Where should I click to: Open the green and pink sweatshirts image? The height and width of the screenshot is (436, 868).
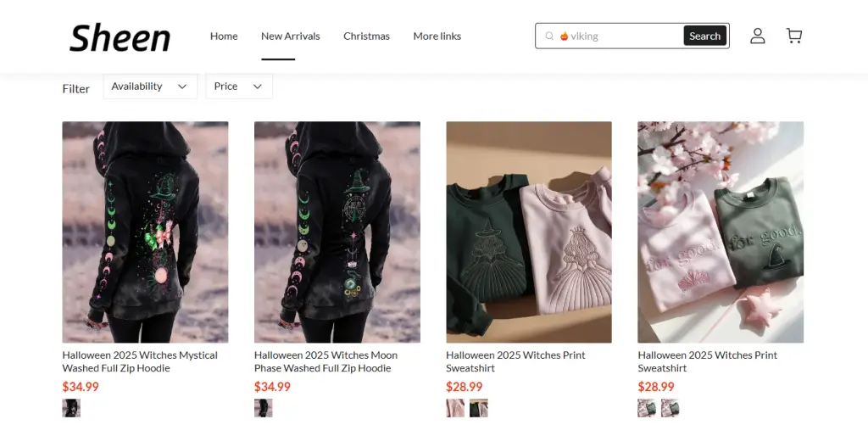[x=528, y=232]
